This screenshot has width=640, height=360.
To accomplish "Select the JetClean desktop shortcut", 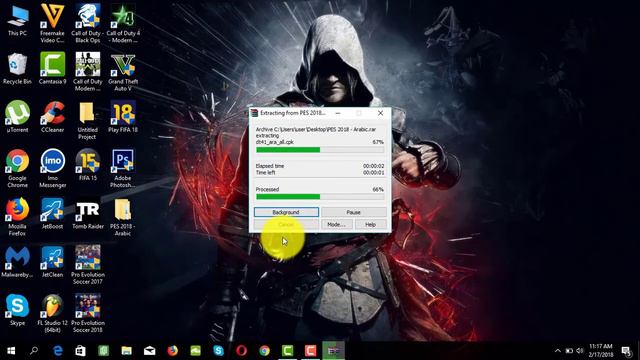I will 52,261.
